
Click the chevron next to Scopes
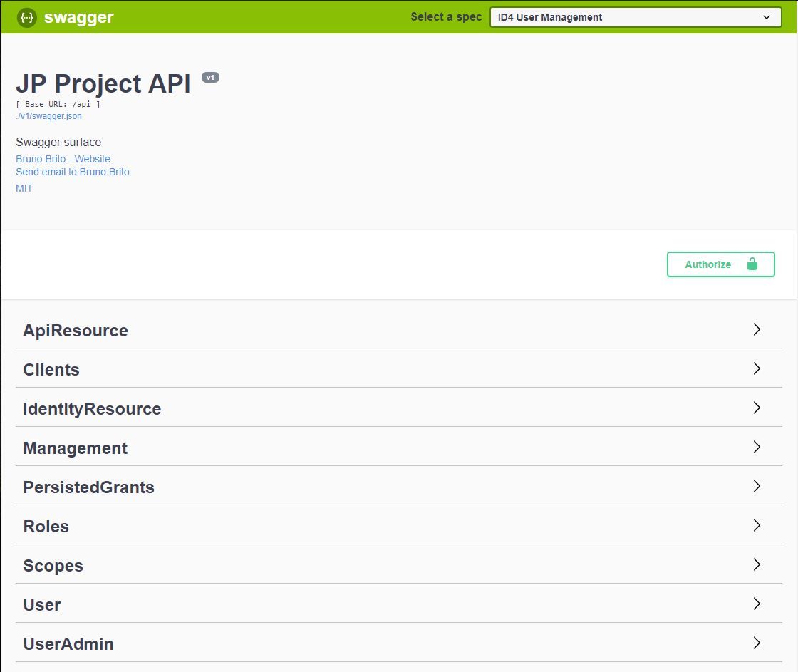(757, 564)
